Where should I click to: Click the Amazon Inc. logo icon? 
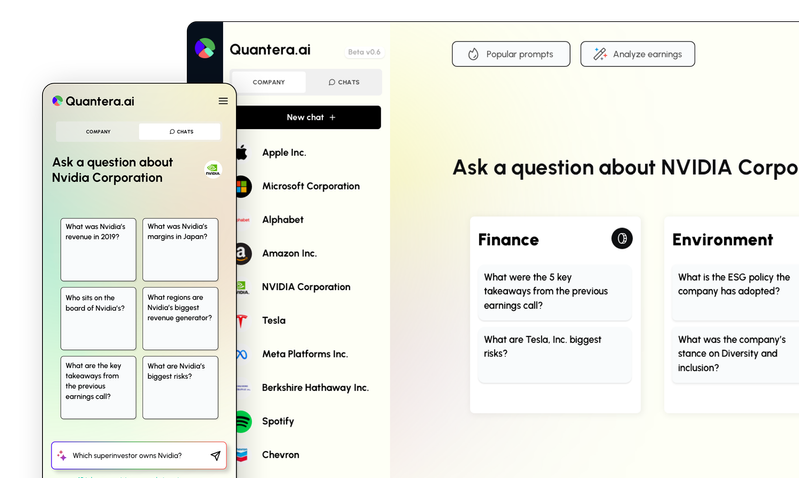pyautogui.click(x=242, y=254)
